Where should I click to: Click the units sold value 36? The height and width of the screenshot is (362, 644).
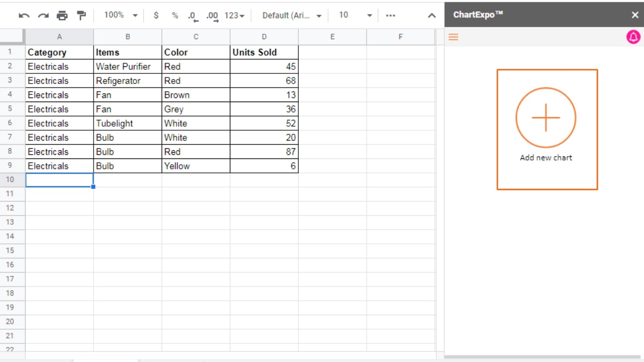(264, 109)
